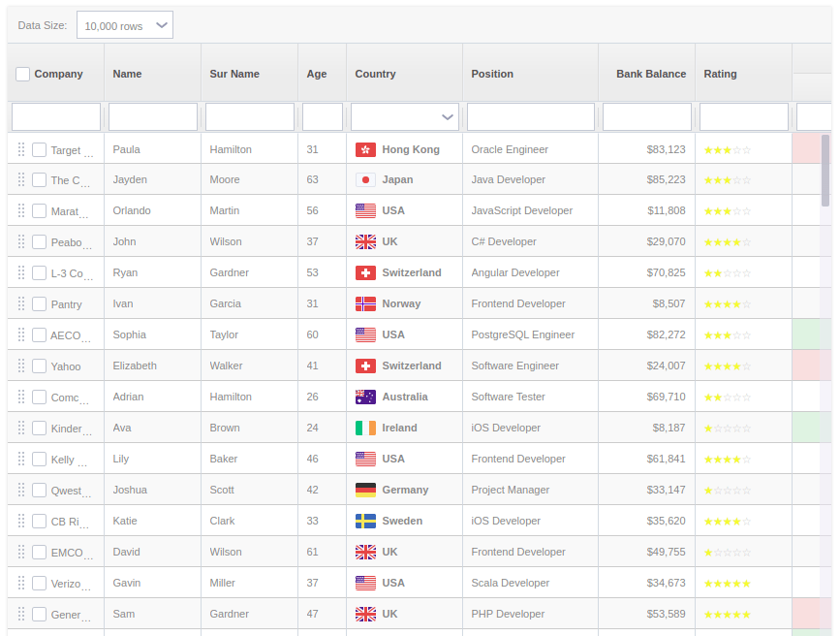Open the Data Size dropdown showing 10,000 rows
Image resolution: width=840 pixels, height=636 pixels.
(x=124, y=25)
